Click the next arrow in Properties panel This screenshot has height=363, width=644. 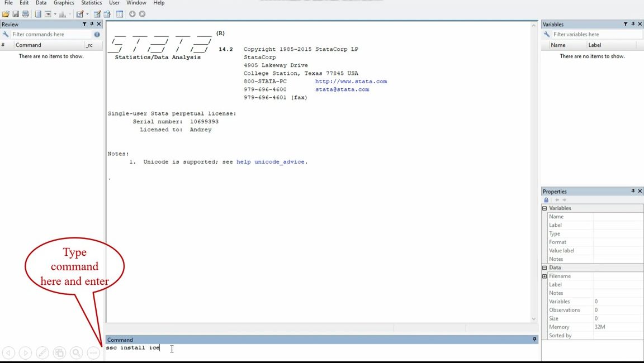pyautogui.click(x=564, y=200)
